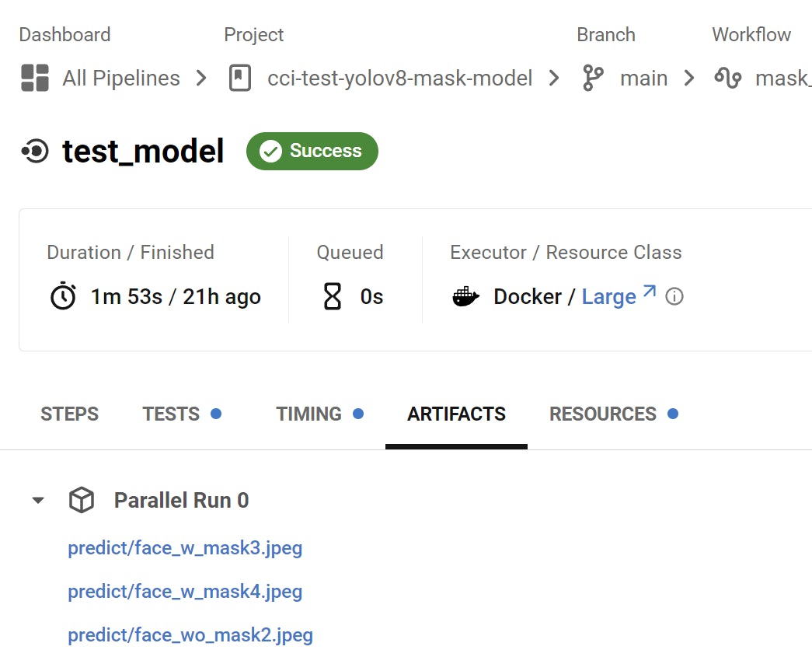Click the info icon next to Large
Viewport: 812px width, 664px height.
point(674,296)
